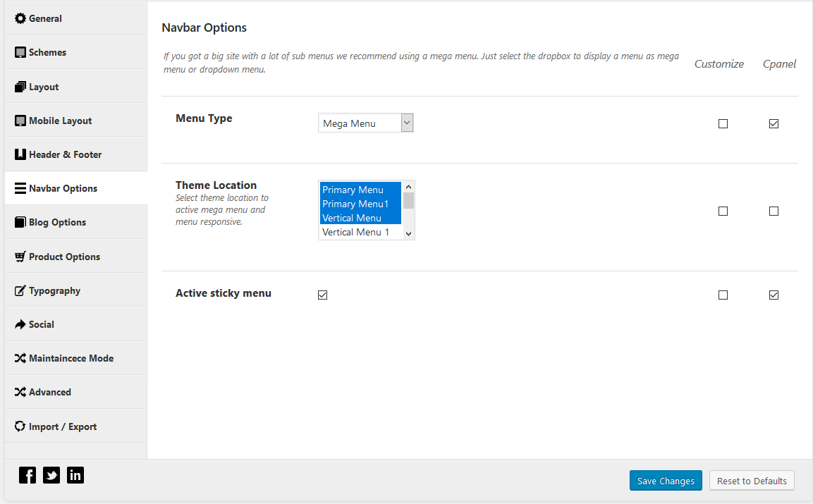
Task: Enable Customize checkbox for Theme Location
Action: pyautogui.click(x=723, y=211)
